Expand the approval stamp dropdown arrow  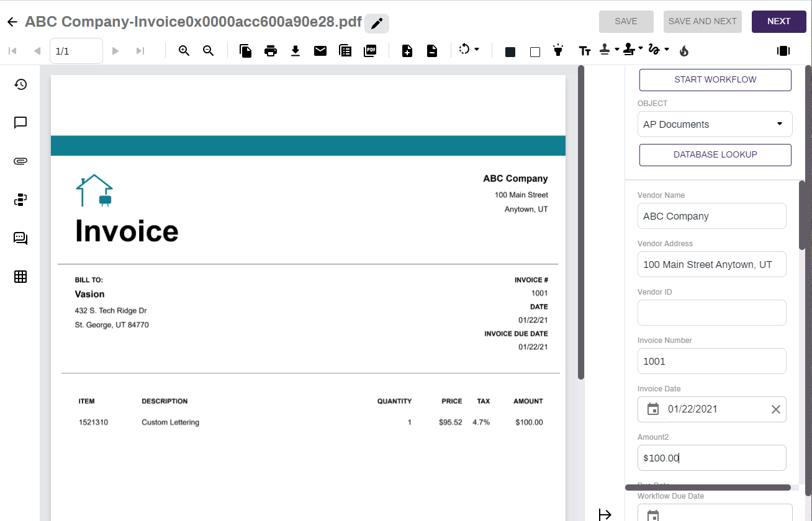[642, 49]
